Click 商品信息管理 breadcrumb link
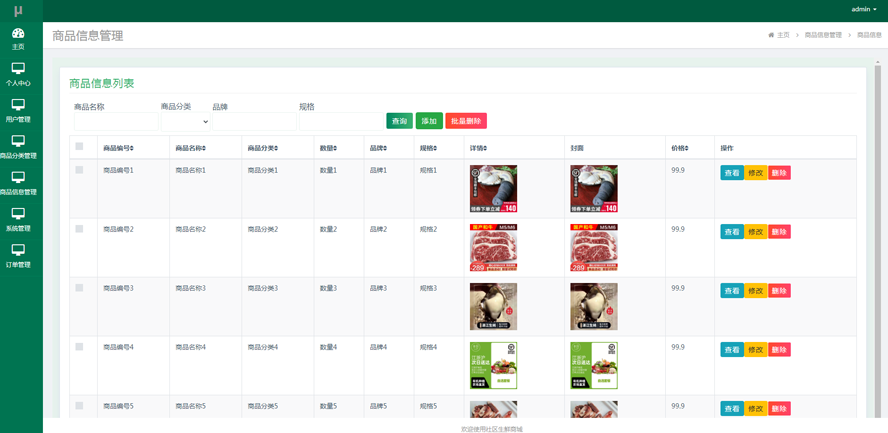 tap(823, 35)
